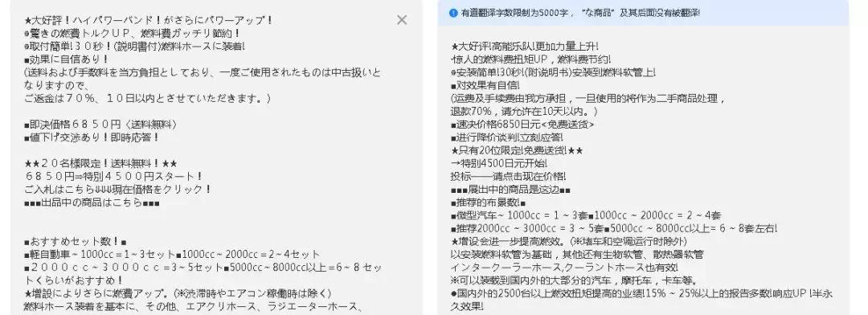Click translated line '■对效果有自信!'

pyautogui.click(x=485, y=85)
